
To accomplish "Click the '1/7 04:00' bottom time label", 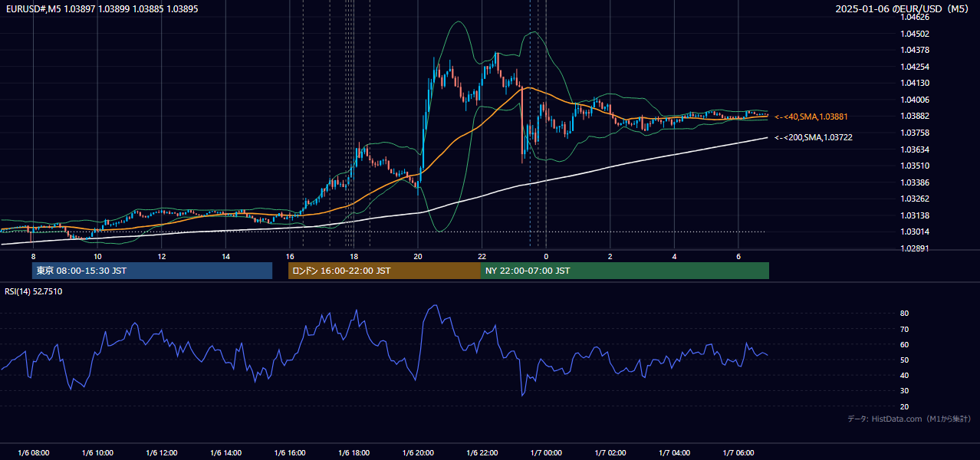I will tap(674, 453).
